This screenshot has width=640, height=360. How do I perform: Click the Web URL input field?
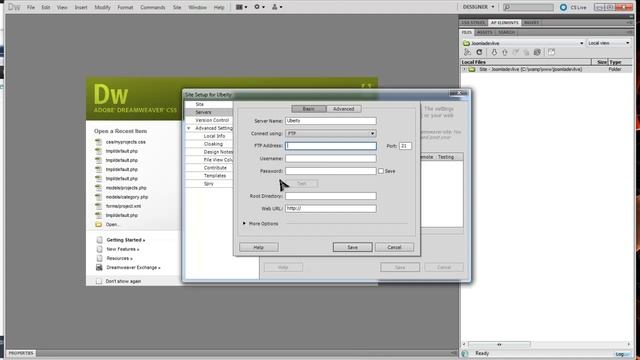[331, 209]
